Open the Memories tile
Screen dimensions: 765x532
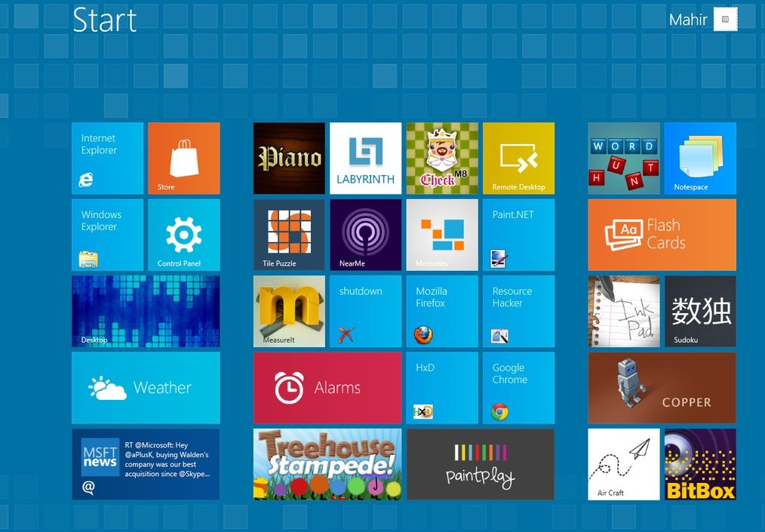pos(442,235)
